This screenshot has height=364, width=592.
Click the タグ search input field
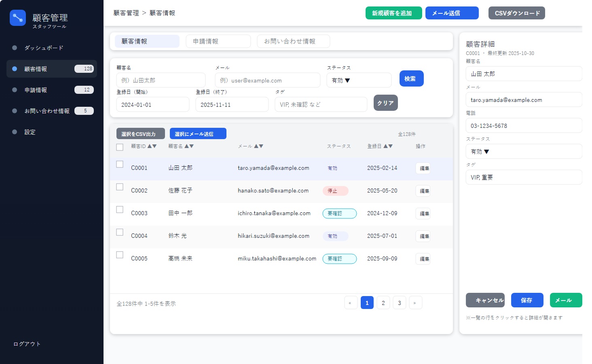(321, 104)
